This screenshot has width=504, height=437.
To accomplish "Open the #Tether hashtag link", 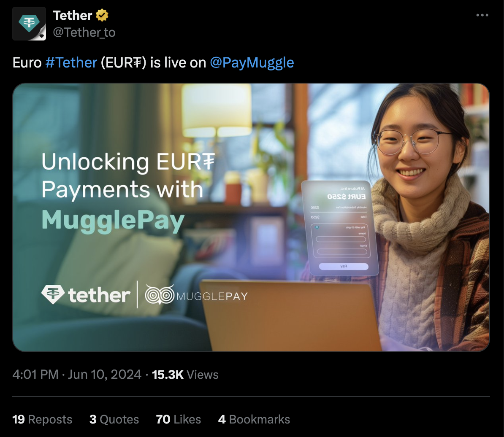I will (x=71, y=62).
